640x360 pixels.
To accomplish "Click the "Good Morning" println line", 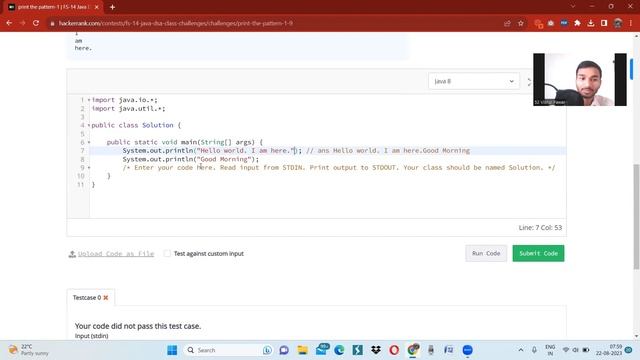I will 191,159.
